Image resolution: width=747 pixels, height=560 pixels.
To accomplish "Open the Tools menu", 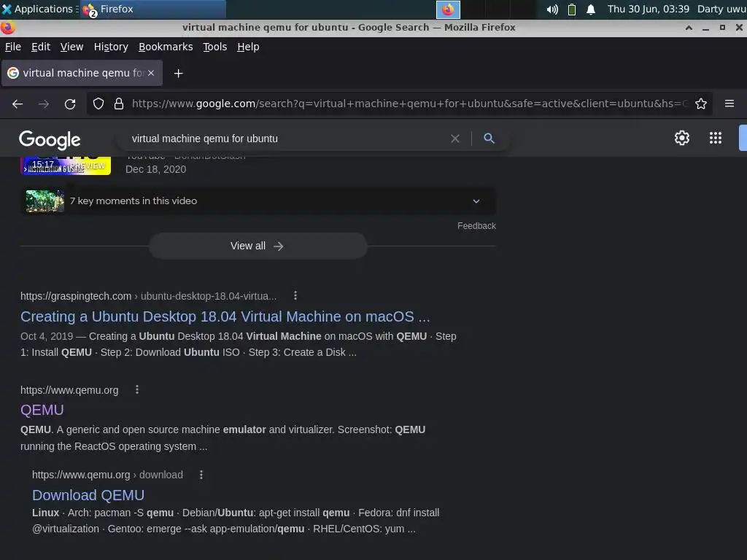I will (x=215, y=47).
